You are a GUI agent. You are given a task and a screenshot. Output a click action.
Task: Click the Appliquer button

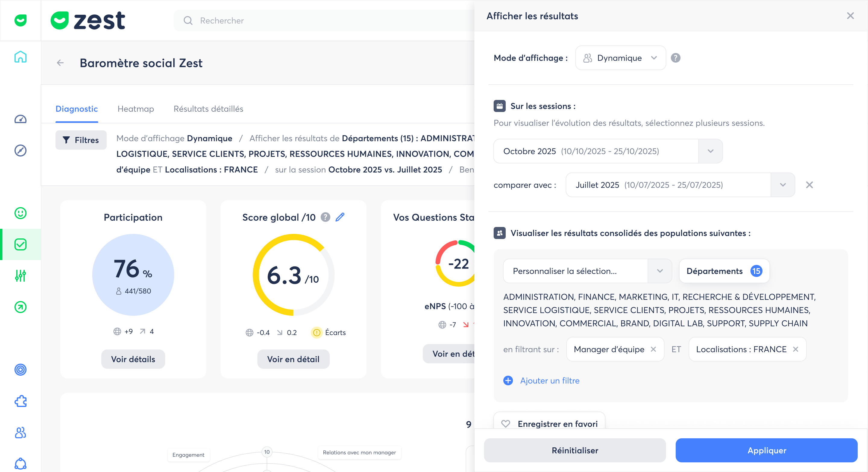(x=766, y=450)
